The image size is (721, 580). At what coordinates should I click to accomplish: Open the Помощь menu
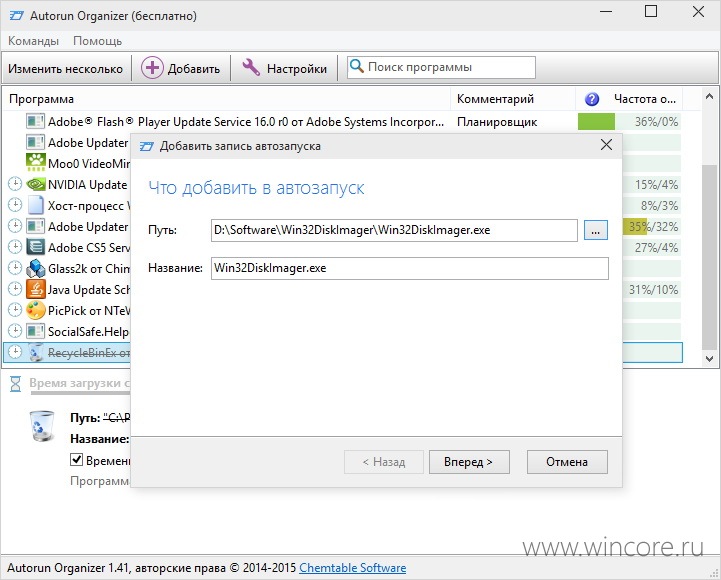(97, 41)
